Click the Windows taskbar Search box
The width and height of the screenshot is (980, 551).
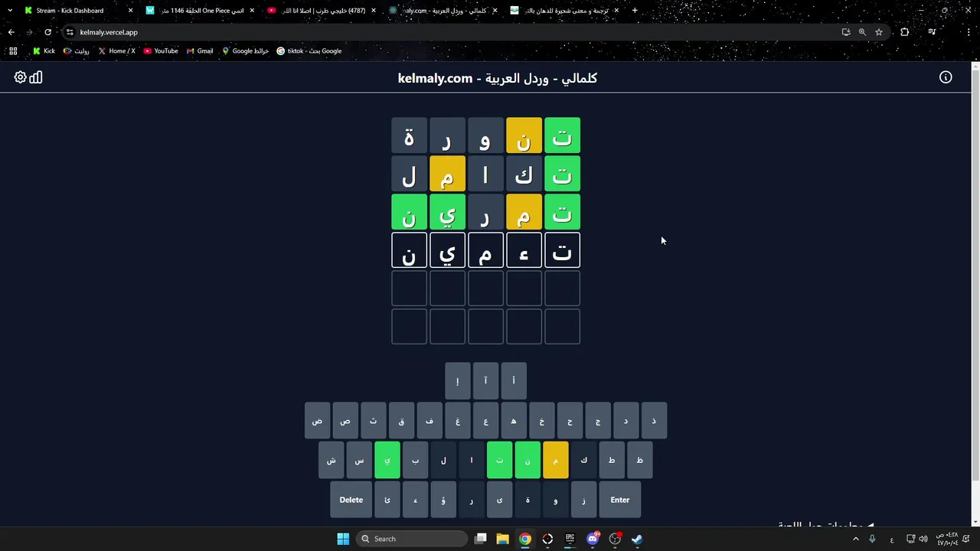tap(413, 539)
